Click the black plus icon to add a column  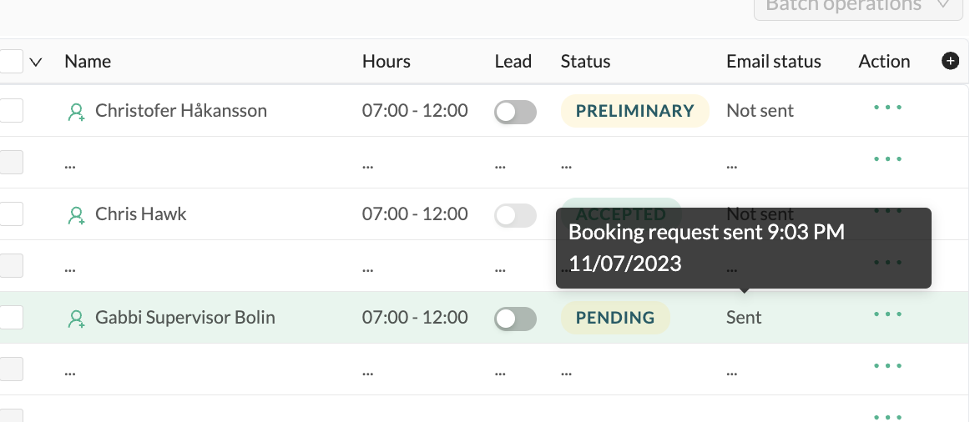click(x=950, y=61)
